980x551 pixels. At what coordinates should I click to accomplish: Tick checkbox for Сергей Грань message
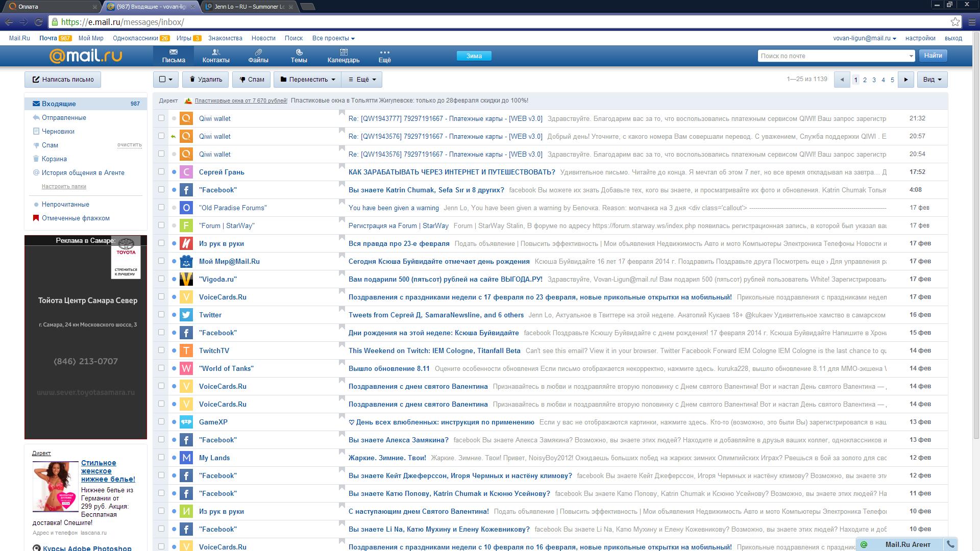(x=161, y=171)
